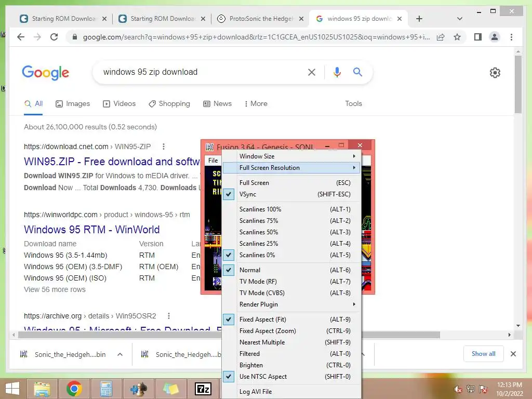The height and width of the screenshot is (399, 532).
Task: Open new Chrome tab with plus
Action: coord(419,19)
